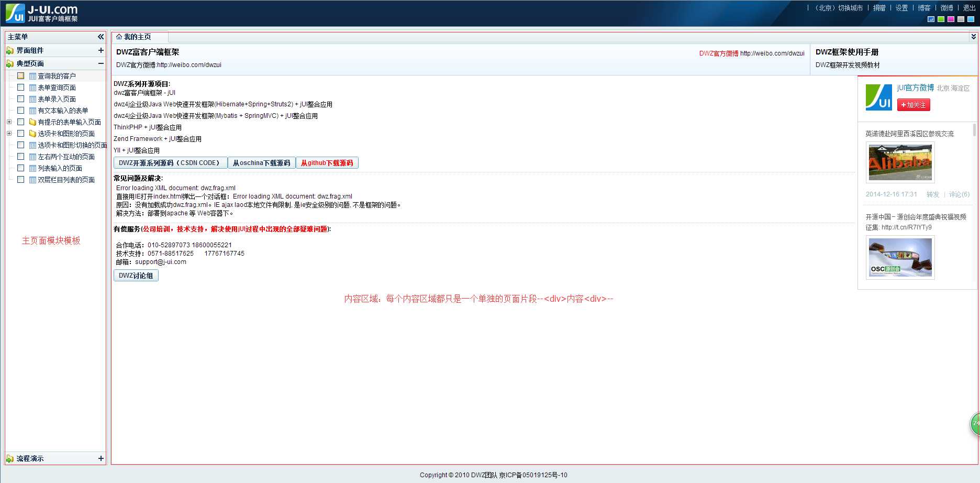Check the box for 表单录入页面
Viewport: 980px width, 483px height.
(21, 99)
